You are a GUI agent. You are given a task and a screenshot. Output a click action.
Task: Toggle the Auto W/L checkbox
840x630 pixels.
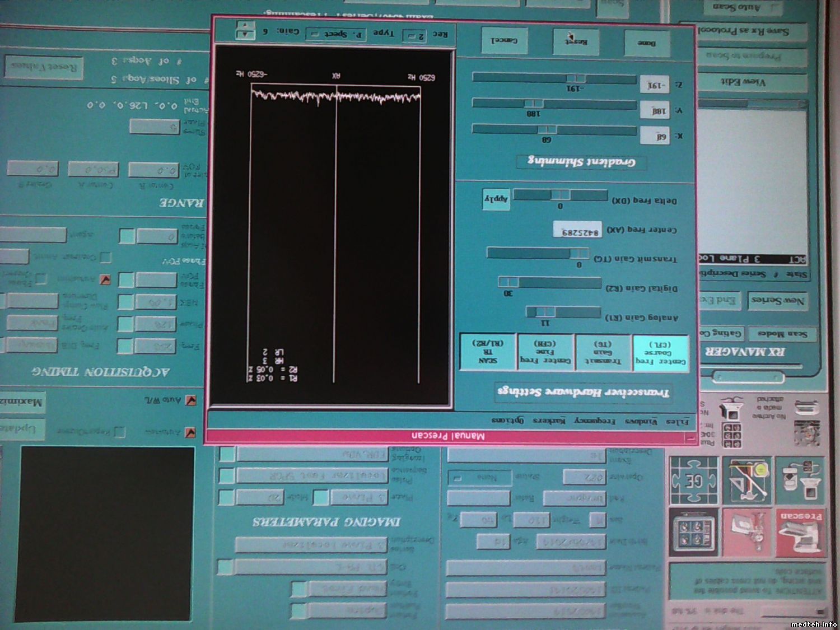point(190,400)
